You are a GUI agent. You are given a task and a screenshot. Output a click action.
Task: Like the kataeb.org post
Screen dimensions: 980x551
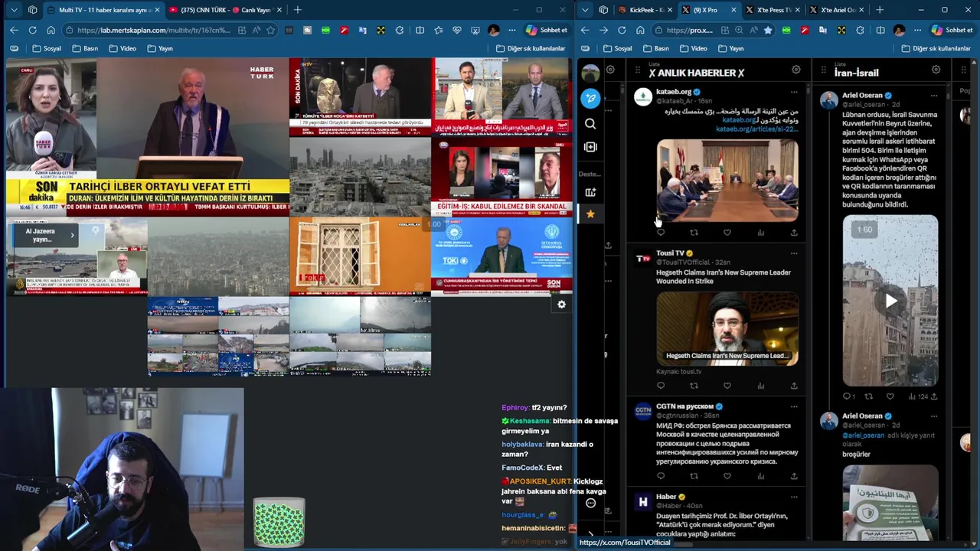point(727,233)
